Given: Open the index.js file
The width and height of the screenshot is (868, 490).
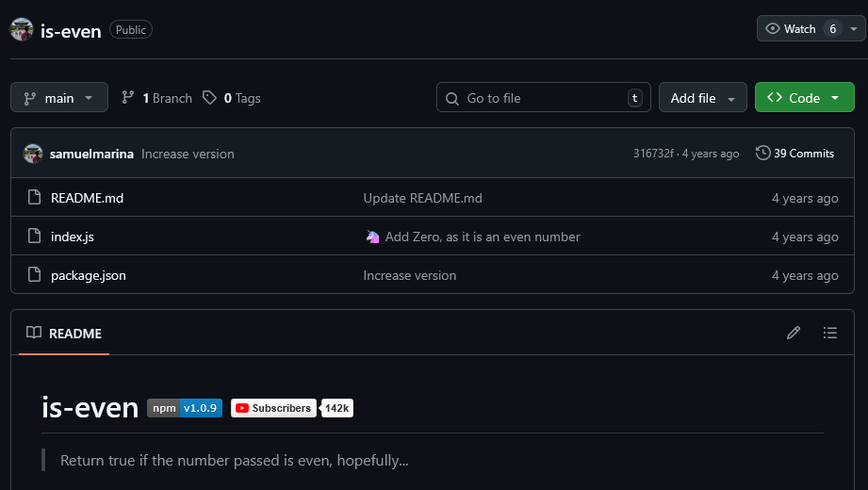Looking at the screenshot, I should point(72,237).
